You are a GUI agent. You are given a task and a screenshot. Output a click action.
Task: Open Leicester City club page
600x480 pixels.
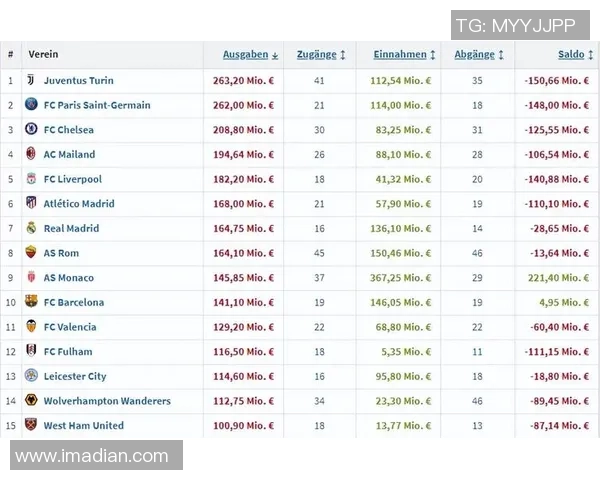(74, 376)
